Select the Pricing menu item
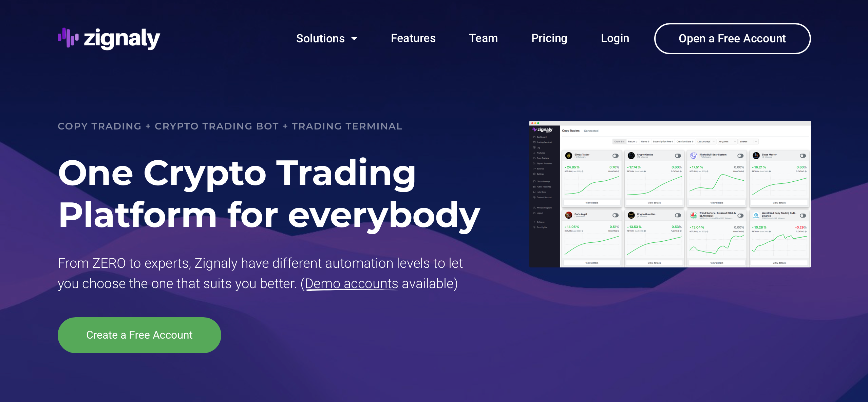The height and width of the screenshot is (402, 868). tap(549, 38)
